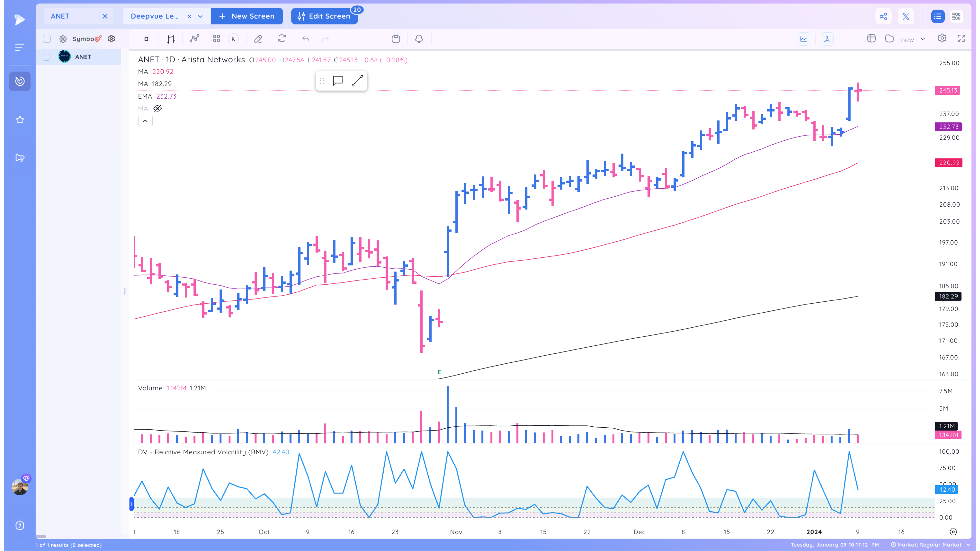980x551 pixels.
Task: Click the share icon in header
Action: 883,16
